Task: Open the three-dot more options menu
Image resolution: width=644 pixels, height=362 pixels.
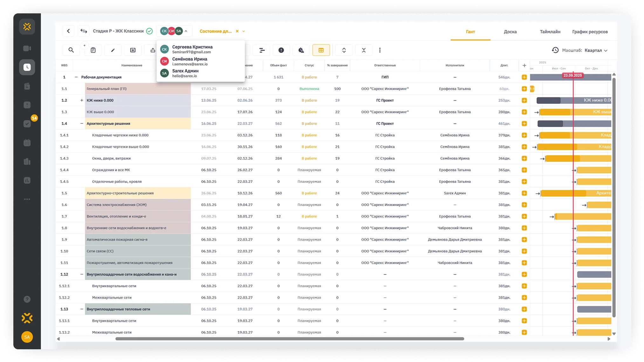Action: (380, 50)
